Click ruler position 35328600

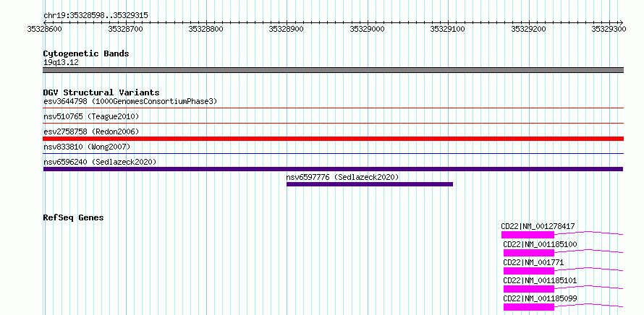coord(44,29)
